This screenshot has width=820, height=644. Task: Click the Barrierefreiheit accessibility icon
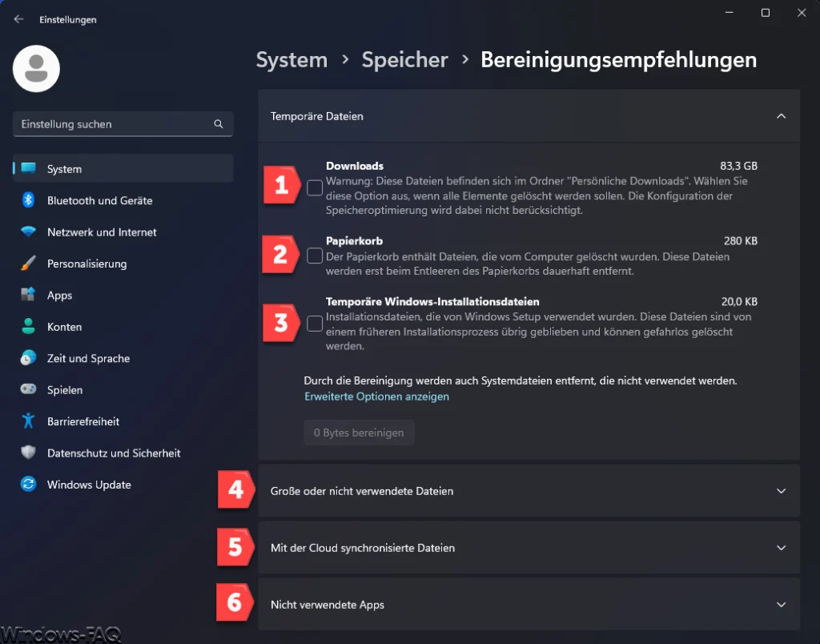28,421
